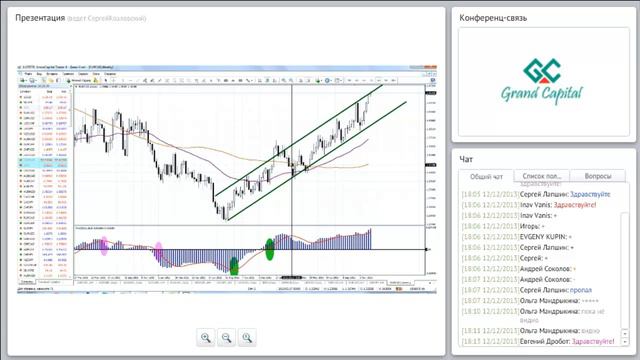Click the Презентация panel title
The height and width of the screenshot is (360, 640).
(40, 18)
